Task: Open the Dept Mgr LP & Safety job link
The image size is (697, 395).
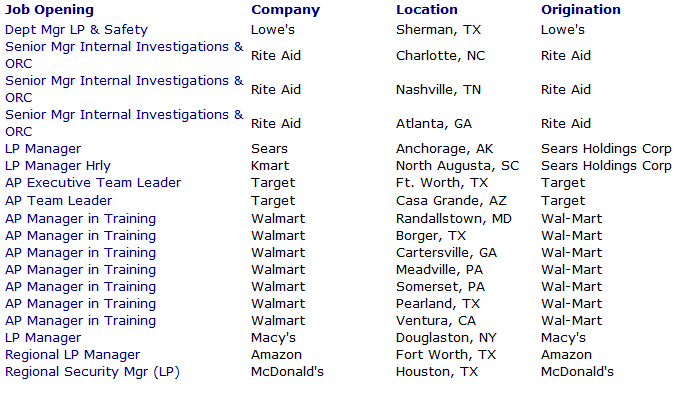Action: (x=76, y=30)
